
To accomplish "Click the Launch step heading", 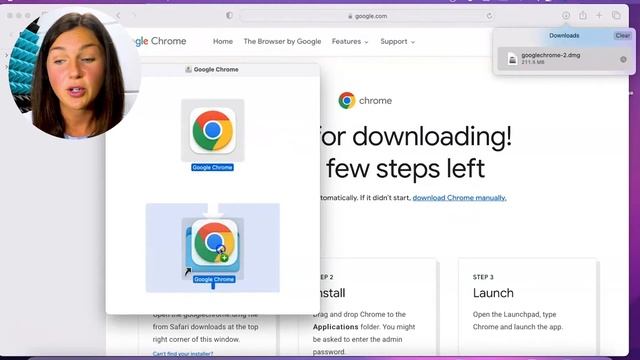I will 493,293.
